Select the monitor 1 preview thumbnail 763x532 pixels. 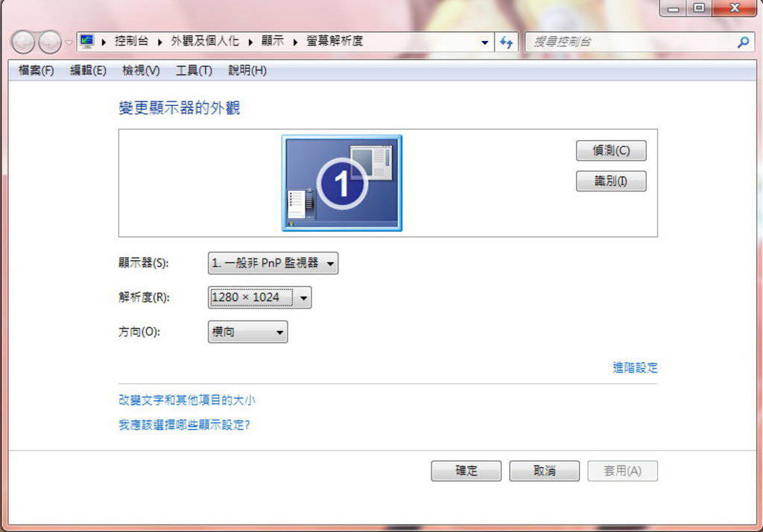pyautogui.click(x=342, y=183)
